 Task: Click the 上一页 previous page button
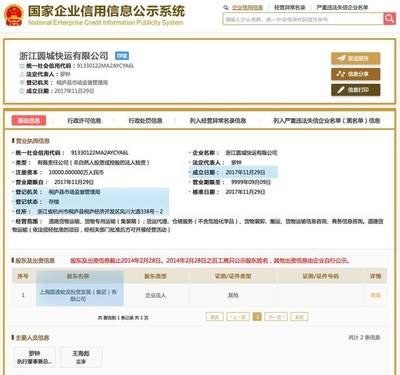point(238,316)
